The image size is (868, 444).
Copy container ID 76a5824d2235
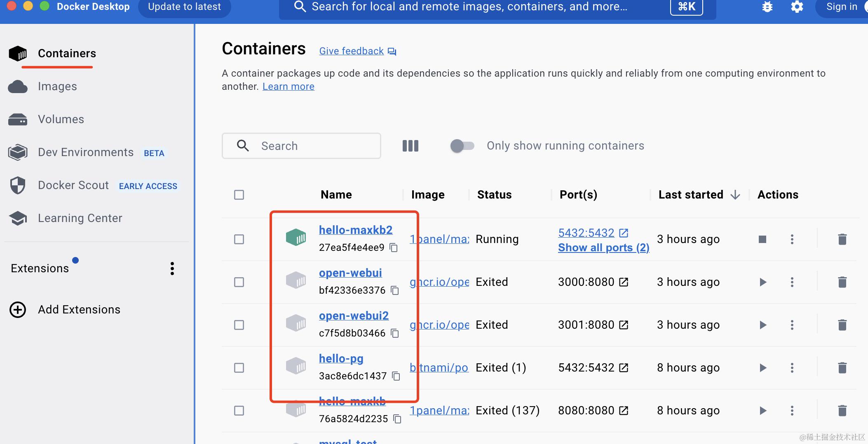click(397, 419)
